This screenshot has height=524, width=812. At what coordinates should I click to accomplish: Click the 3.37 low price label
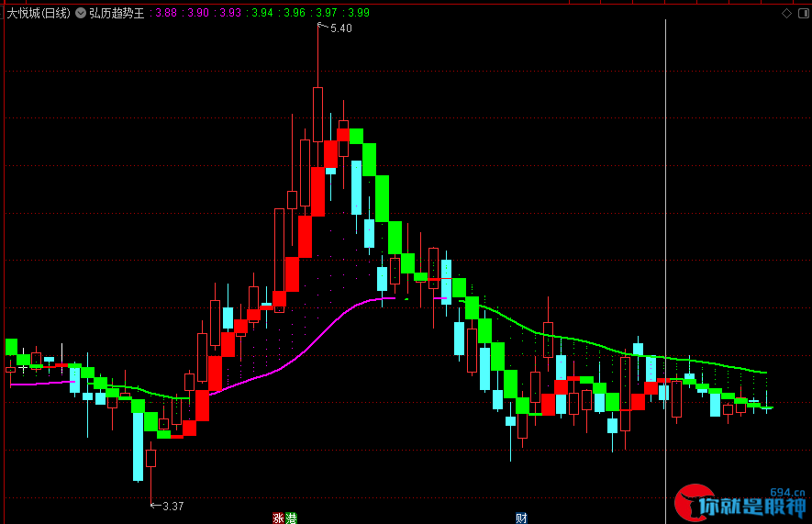pos(173,507)
